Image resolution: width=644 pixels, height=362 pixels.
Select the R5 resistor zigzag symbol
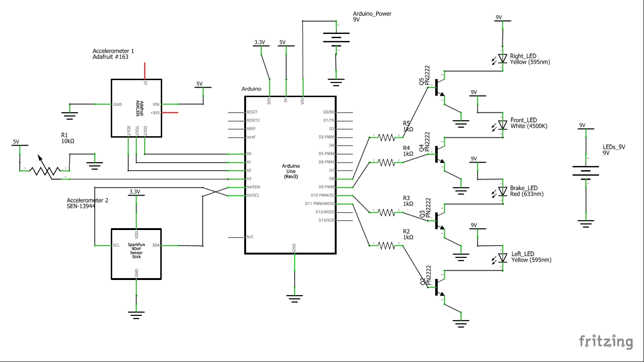(x=387, y=137)
